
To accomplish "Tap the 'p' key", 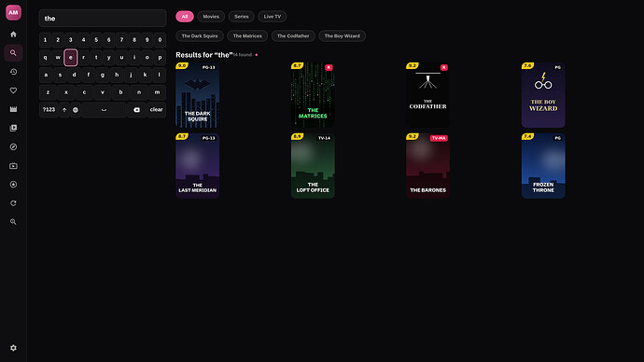I will [x=160, y=58].
